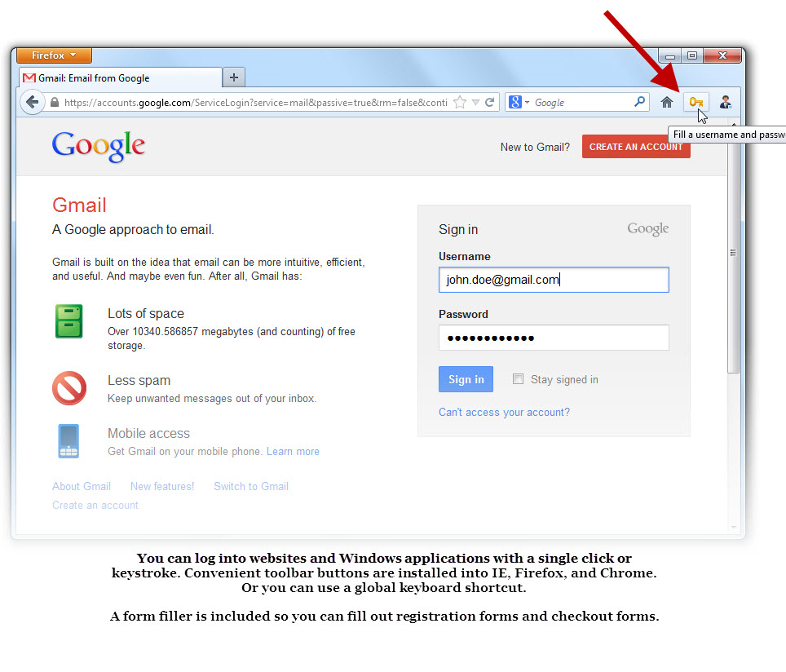Open the Can't access your account link
This screenshot has width=786, height=672.
click(x=504, y=412)
